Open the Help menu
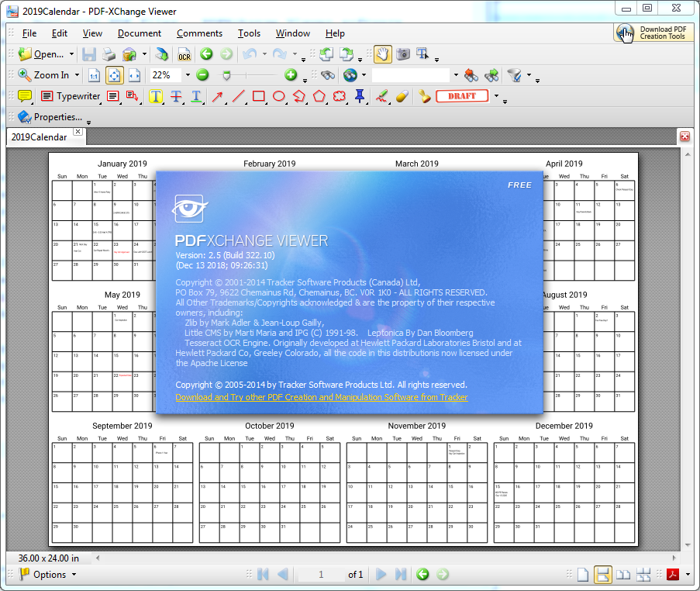Viewport: 700px width, 591px height. pos(335,33)
